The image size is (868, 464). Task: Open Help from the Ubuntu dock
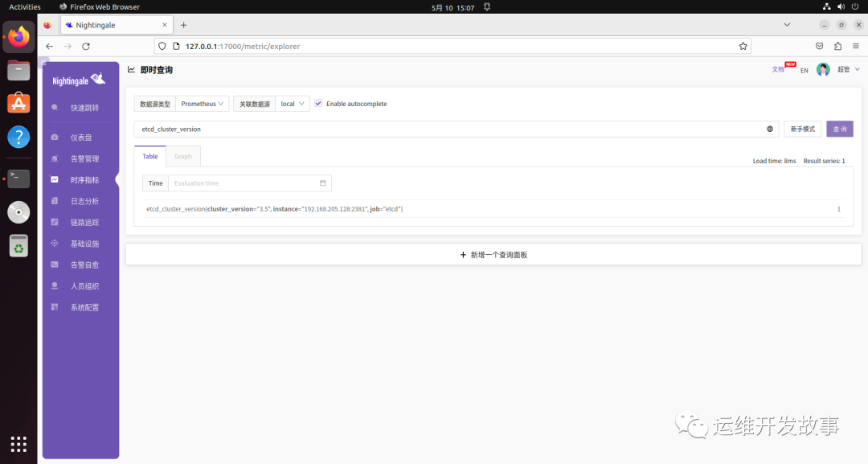click(18, 138)
